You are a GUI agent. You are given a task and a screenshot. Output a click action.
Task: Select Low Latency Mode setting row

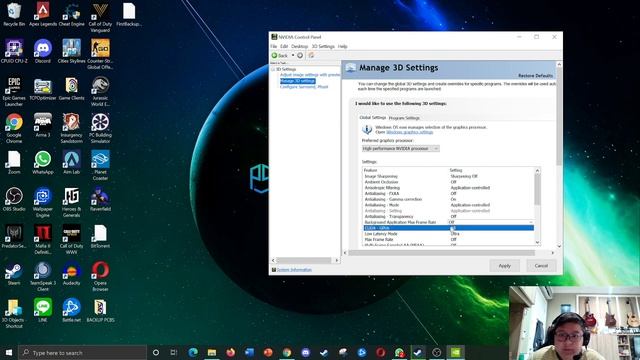[x=449, y=233]
